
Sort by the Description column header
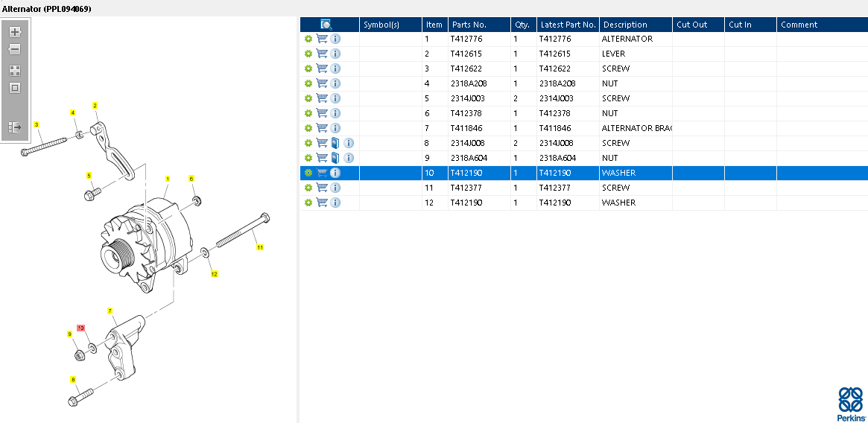(x=636, y=25)
